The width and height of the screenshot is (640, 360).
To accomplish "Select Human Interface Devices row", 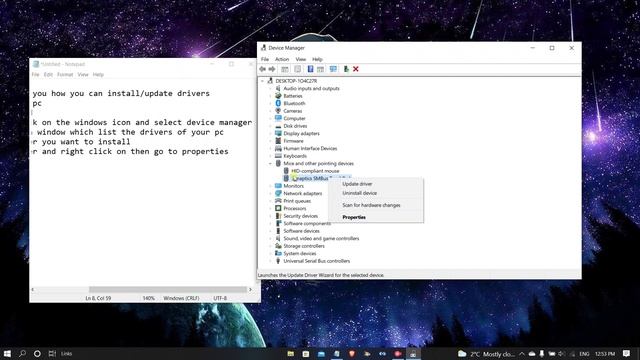I will [x=310, y=149].
